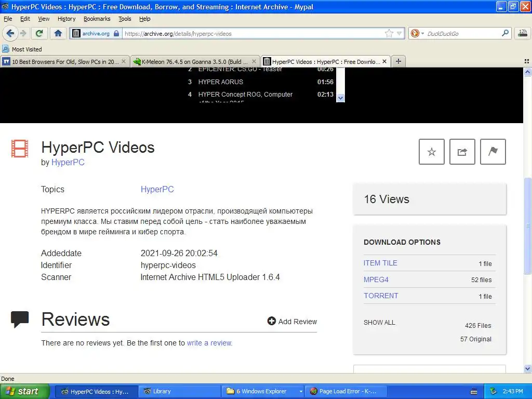Click the 12h toolbar button
Screen dimensions: 532x399
(x=523, y=33)
